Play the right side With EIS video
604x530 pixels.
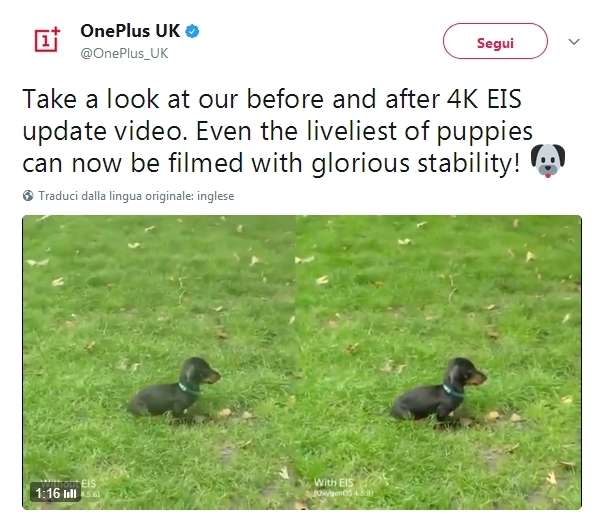pyautogui.click(x=439, y=362)
